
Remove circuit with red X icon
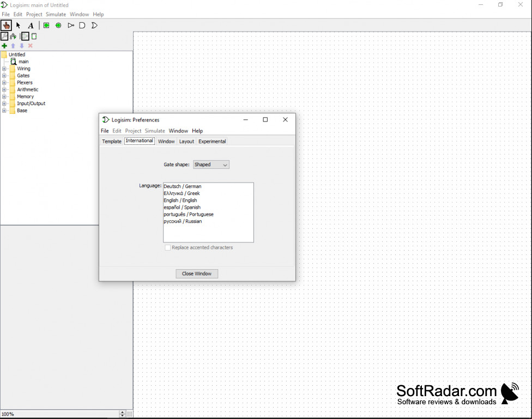click(x=30, y=46)
